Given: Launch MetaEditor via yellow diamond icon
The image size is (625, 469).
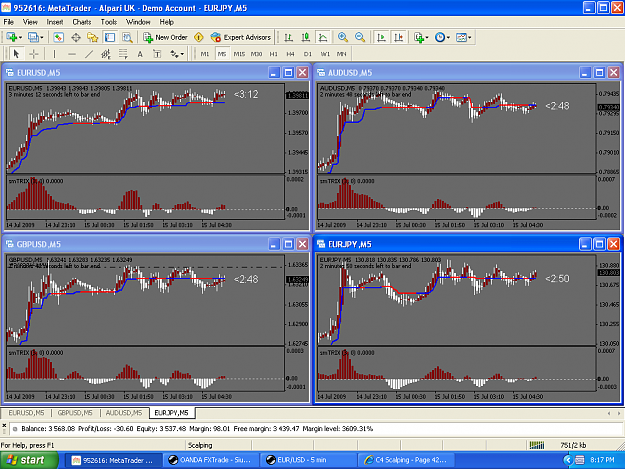Looking at the screenshot, I should click(x=199, y=37).
